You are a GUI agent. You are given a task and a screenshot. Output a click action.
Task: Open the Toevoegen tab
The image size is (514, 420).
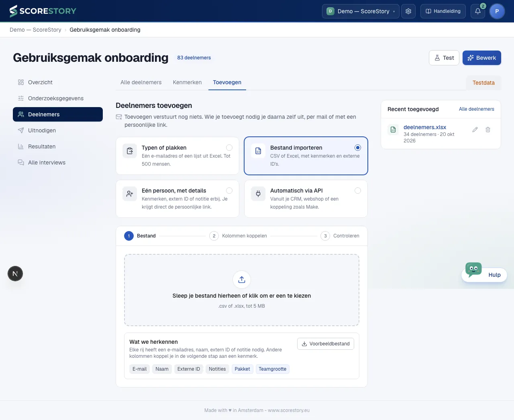pyautogui.click(x=227, y=82)
